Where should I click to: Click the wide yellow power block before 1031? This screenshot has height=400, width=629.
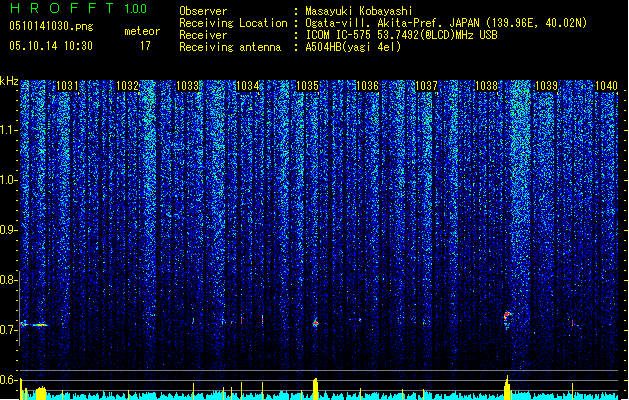41,393
